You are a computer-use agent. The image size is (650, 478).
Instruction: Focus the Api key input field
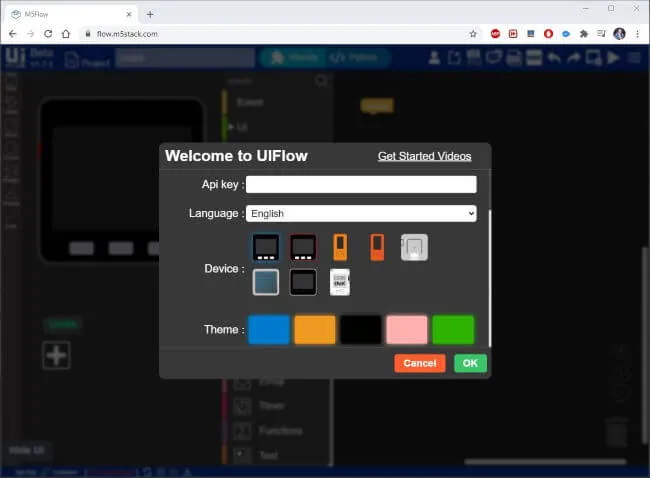point(361,184)
